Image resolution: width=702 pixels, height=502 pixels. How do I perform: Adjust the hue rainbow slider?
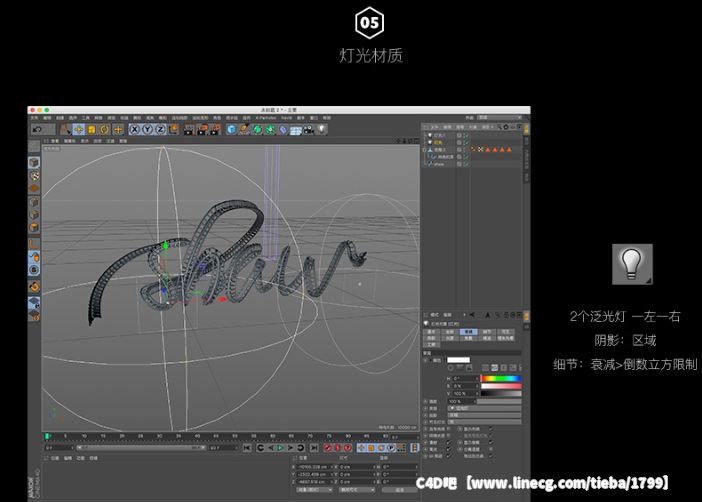pyautogui.click(x=501, y=378)
